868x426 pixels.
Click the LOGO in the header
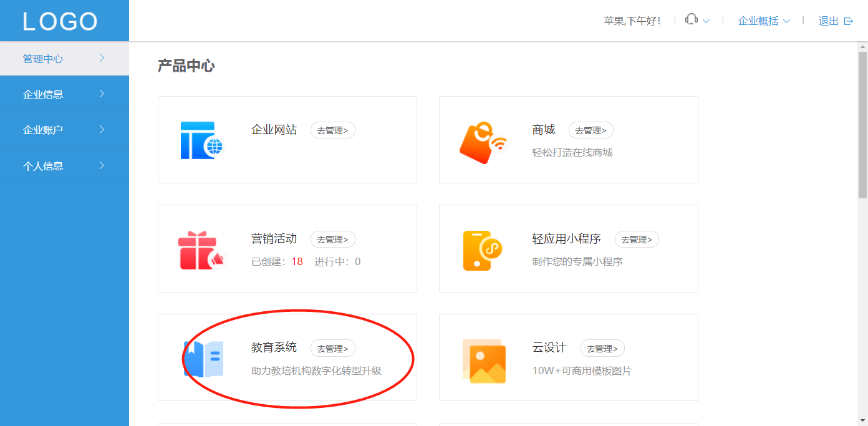[60, 21]
